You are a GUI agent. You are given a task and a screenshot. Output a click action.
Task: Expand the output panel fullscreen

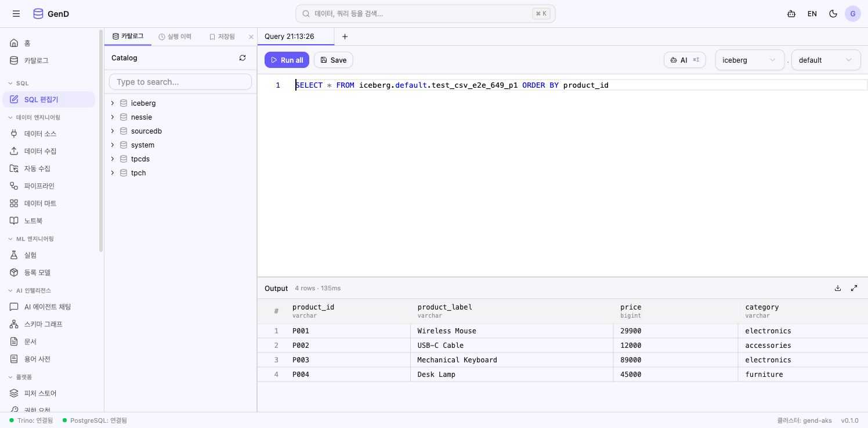pyautogui.click(x=854, y=288)
